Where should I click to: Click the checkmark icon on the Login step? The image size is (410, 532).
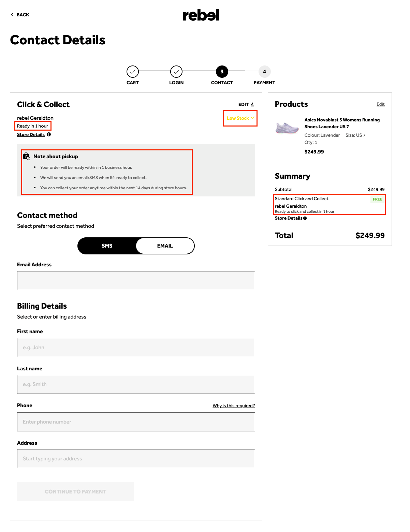pos(176,72)
